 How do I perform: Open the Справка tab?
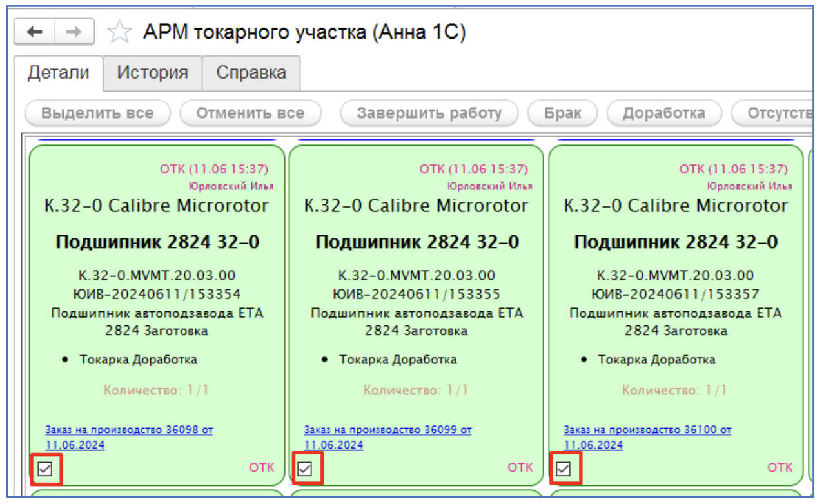251,73
